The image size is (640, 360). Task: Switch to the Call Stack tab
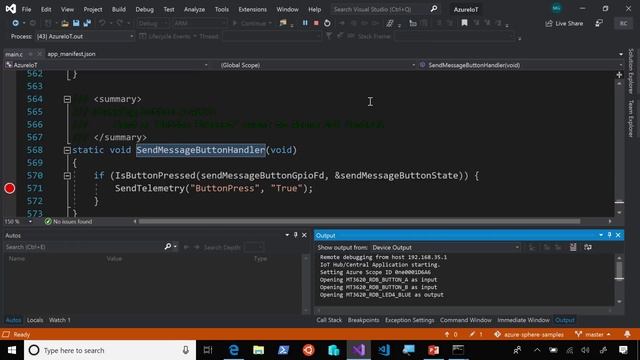click(329, 320)
